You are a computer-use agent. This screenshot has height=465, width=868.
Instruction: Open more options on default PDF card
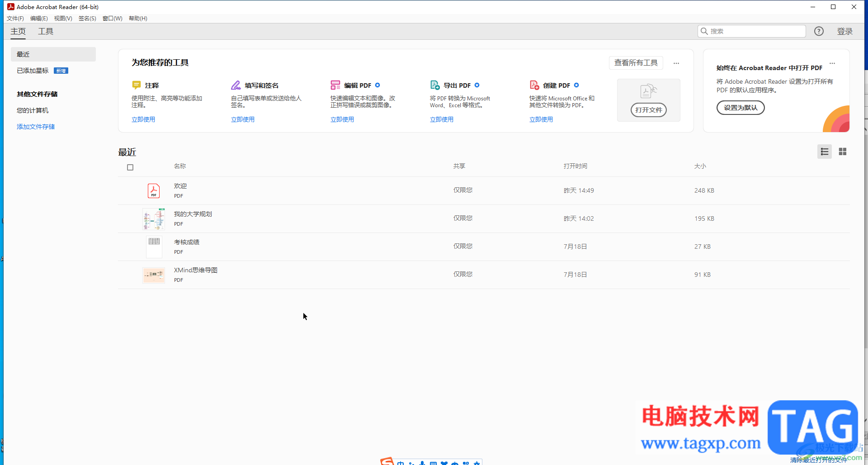[832, 63]
